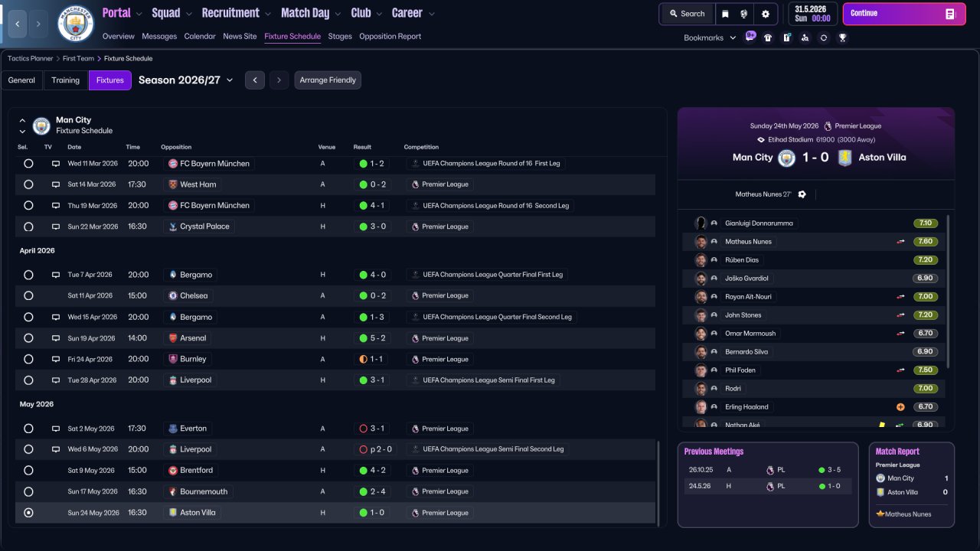Open the Career dropdown menu
Screen dimensions: 980x551
(x=413, y=13)
